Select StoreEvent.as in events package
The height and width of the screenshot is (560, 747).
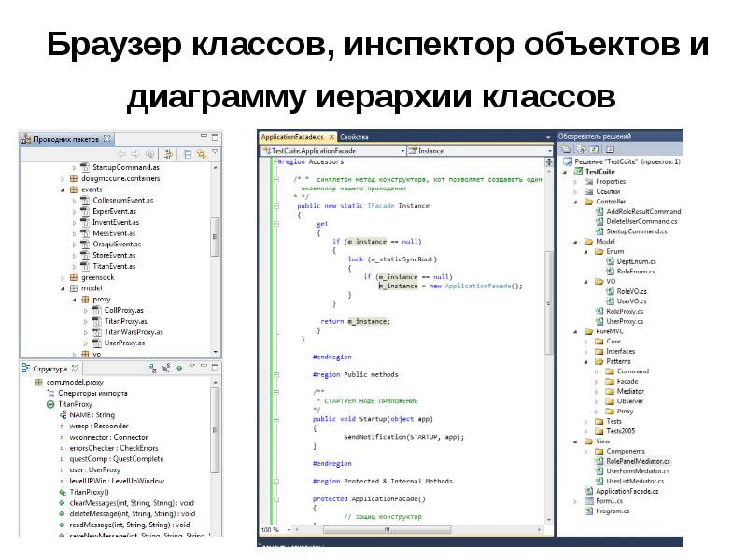click(x=114, y=255)
